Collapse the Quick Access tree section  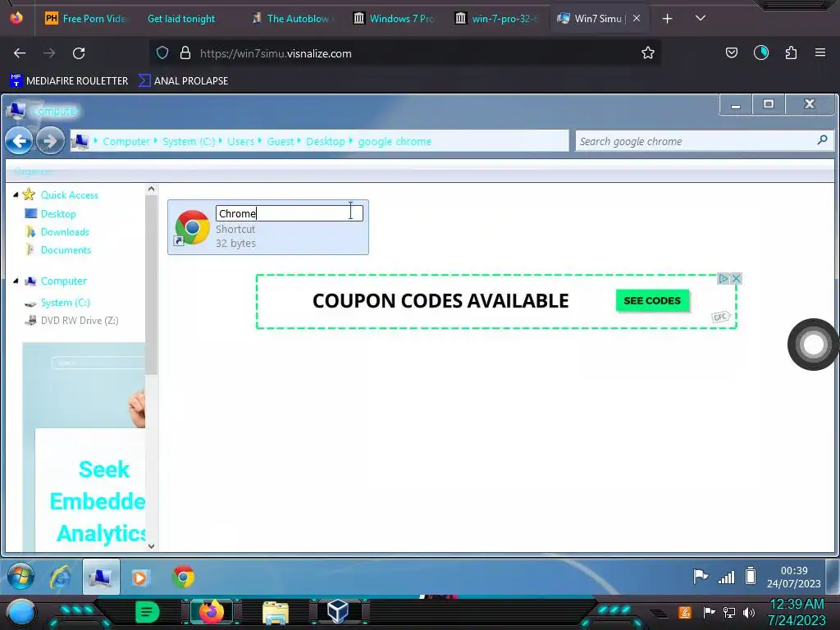(x=16, y=194)
